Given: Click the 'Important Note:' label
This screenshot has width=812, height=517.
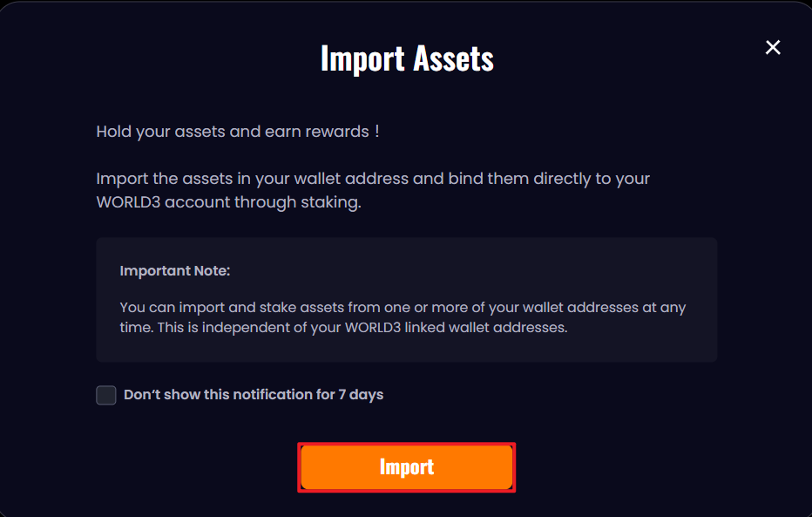Looking at the screenshot, I should point(175,270).
